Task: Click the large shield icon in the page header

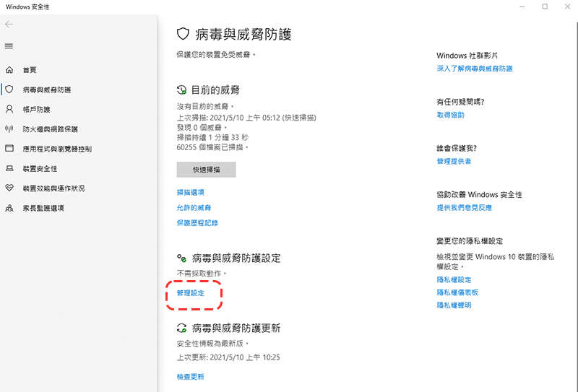Action: click(183, 34)
